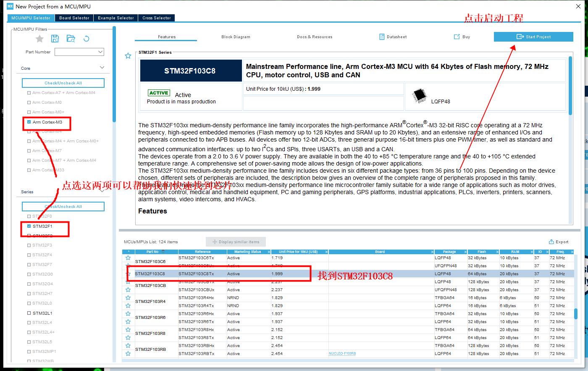The height and width of the screenshot is (371, 588).
Task: Toggle the Arm Cortex-M0 checkbox
Action: coord(29,102)
